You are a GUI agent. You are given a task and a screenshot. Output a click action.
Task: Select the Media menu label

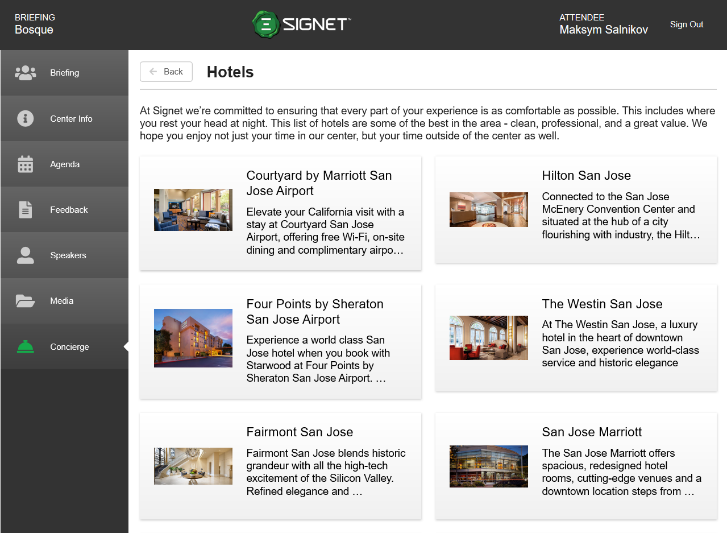coord(62,301)
